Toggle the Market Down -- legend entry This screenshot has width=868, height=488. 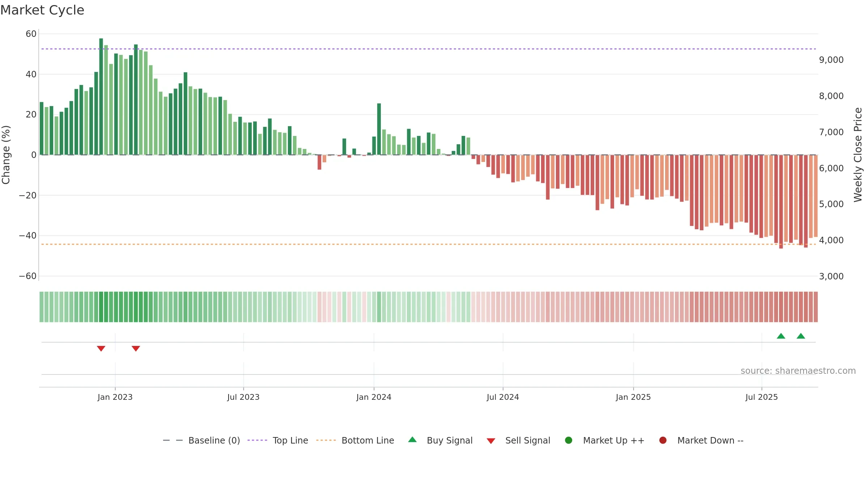tap(701, 440)
